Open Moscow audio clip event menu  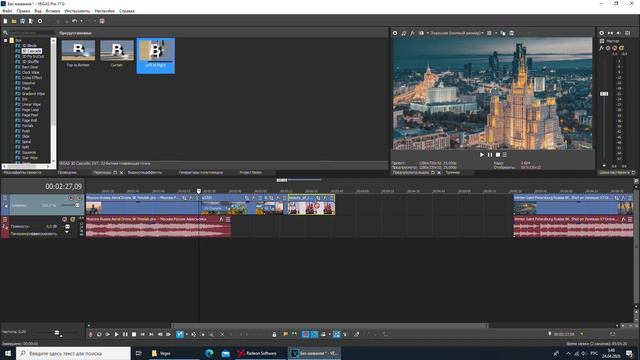(x=228, y=219)
